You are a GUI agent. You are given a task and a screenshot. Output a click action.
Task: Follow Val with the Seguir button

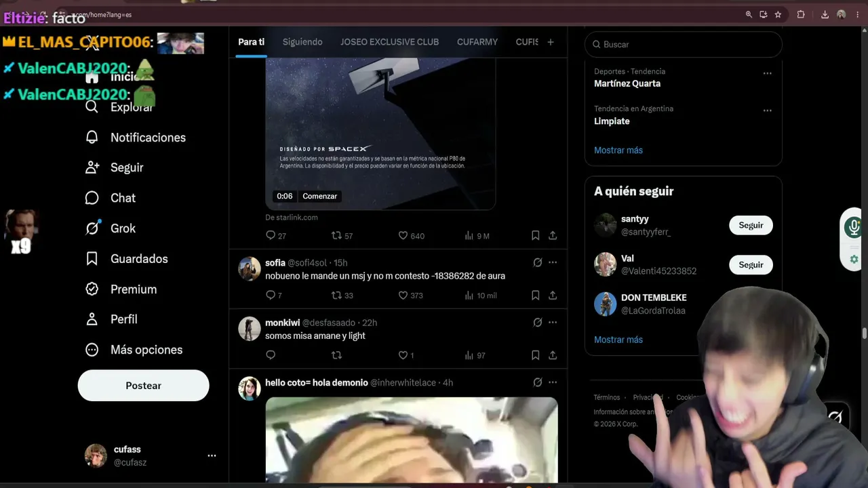pyautogui.click(x=751, y=265)
